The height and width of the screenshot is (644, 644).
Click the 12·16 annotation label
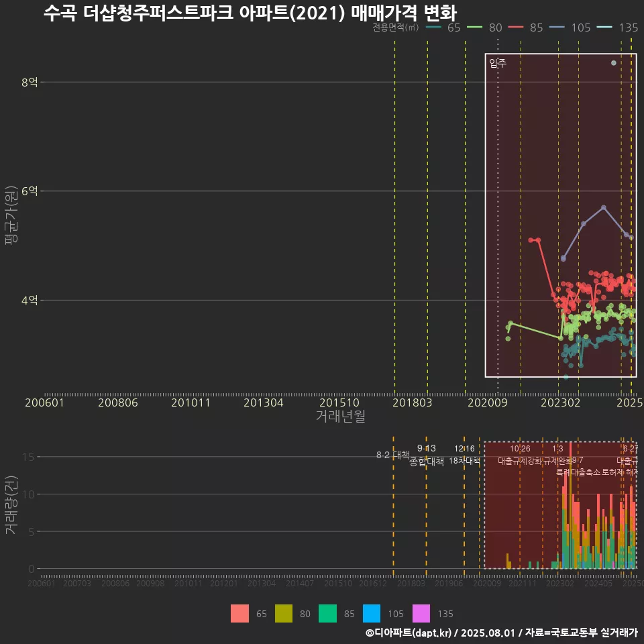pos(464,449)
